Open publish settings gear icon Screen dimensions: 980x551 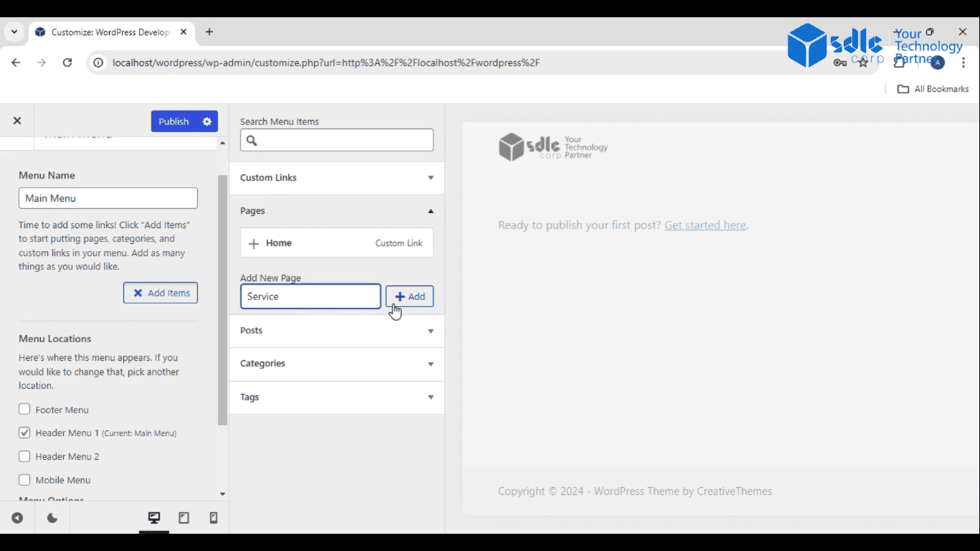click(x=207, y=121)
